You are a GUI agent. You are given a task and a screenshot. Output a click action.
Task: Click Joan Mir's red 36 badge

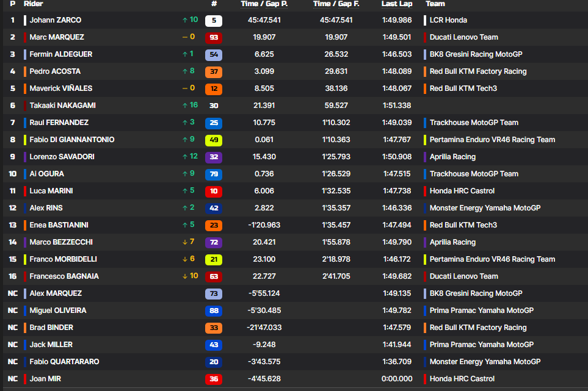(214, 379)
